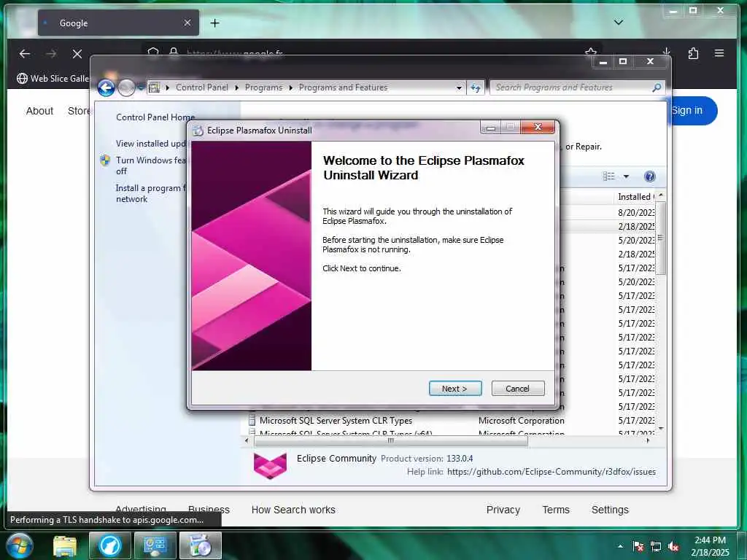Click the browser back arrow button
The width and height of the screenshot is (747, 560).
point(24,54)
